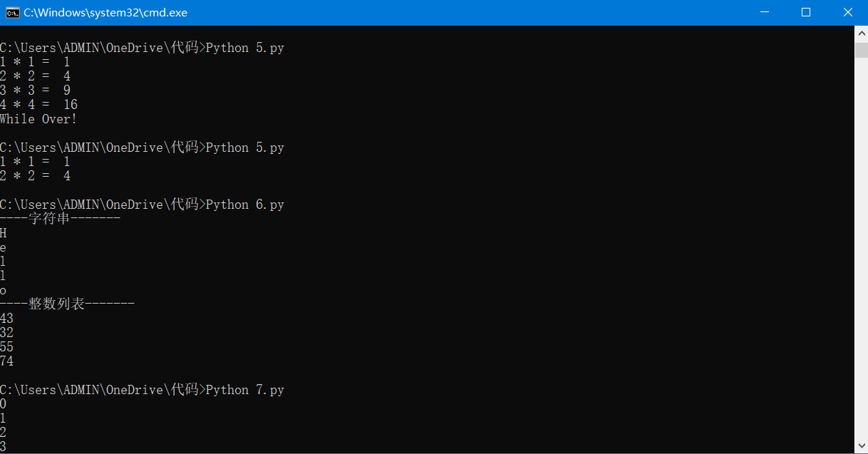
Task: Click the 'Python 7.py' command line
Action: 142,390
